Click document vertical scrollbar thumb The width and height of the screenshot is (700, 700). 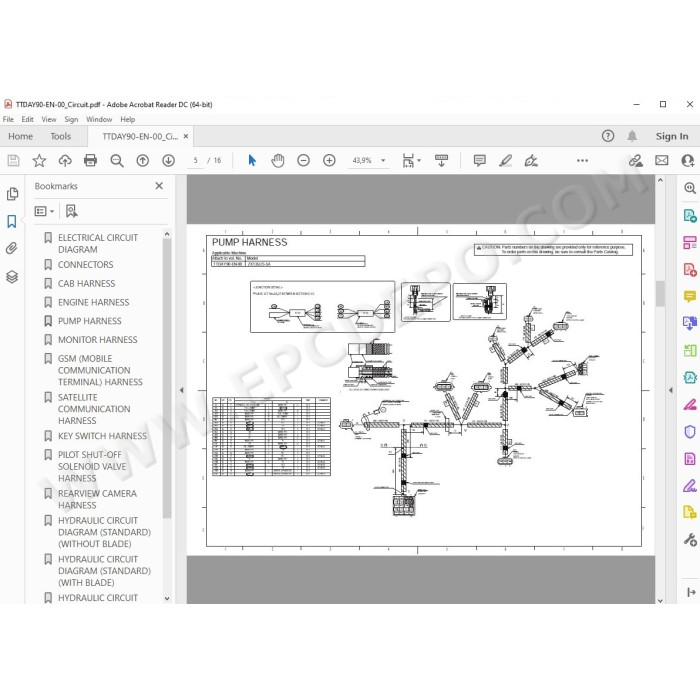point(660,293)
